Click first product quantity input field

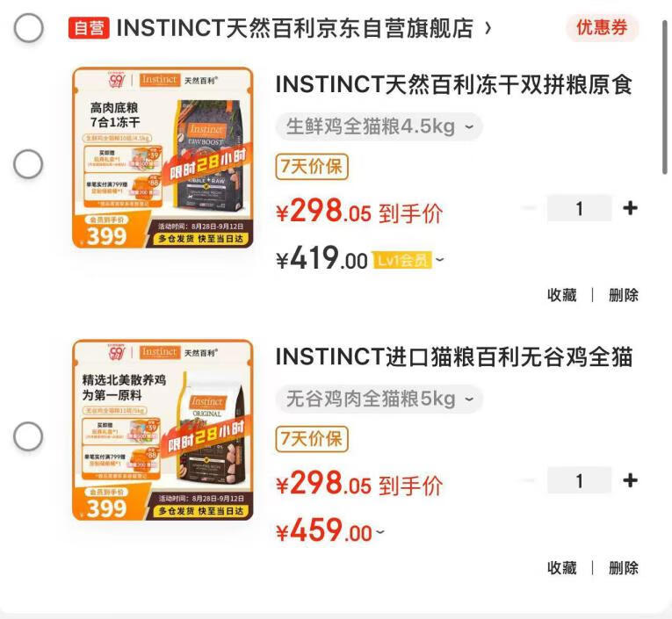(x=580, y=209)
